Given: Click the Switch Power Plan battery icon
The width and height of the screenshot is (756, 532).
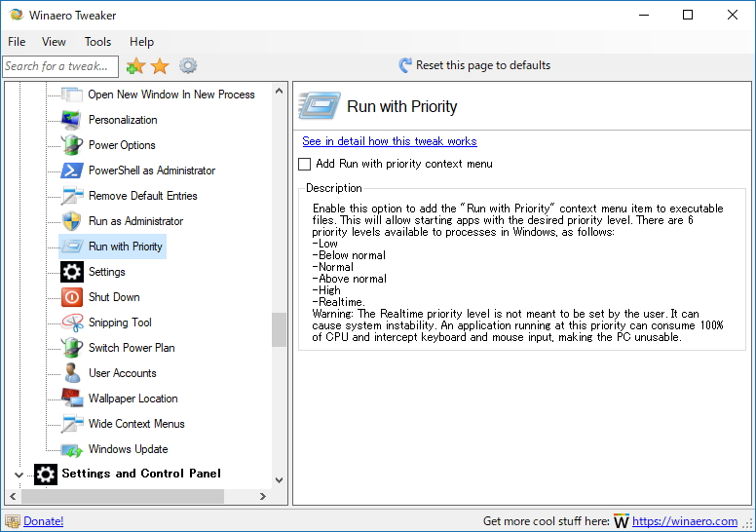Looking at the screenshot, I should pyautogui.click(x=72, y=348).
